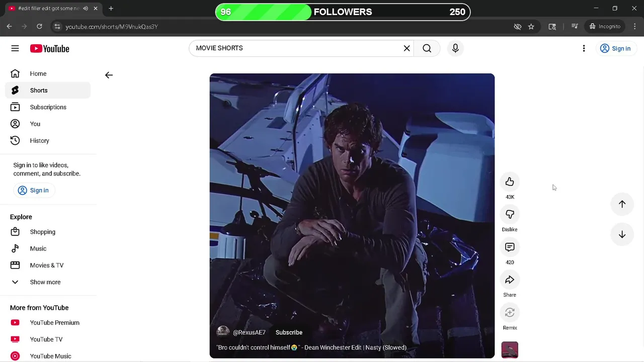The image size is (644, 362).
Task: Open Subscriptions in sidebar
Action: click(48, 107)
